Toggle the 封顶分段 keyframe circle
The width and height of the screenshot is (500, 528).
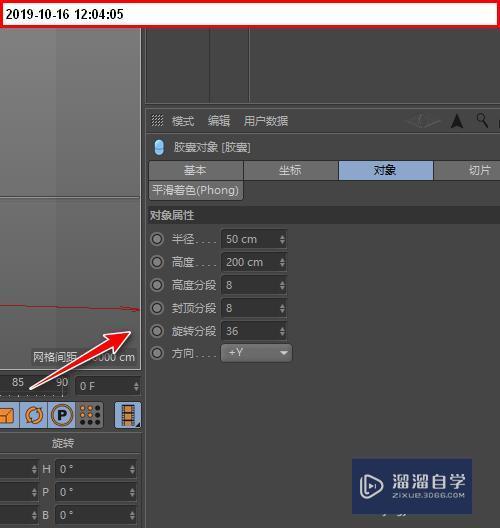(x=157, y=308)
